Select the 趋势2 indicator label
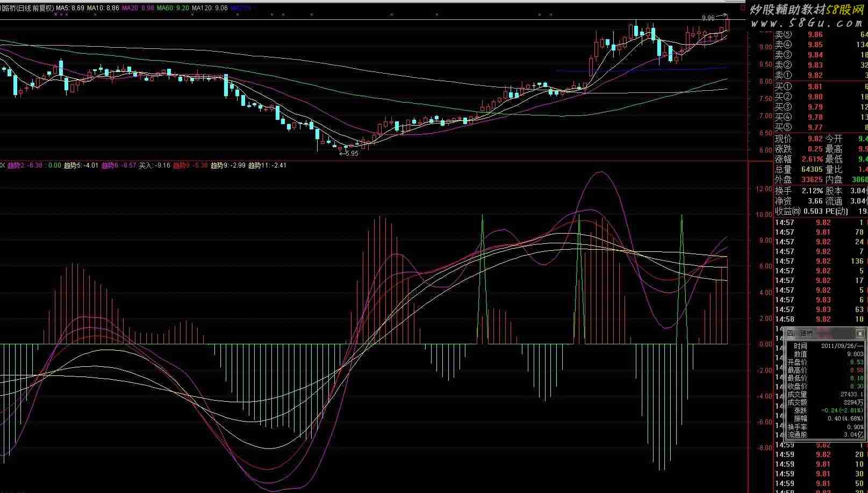 point(25,165)
